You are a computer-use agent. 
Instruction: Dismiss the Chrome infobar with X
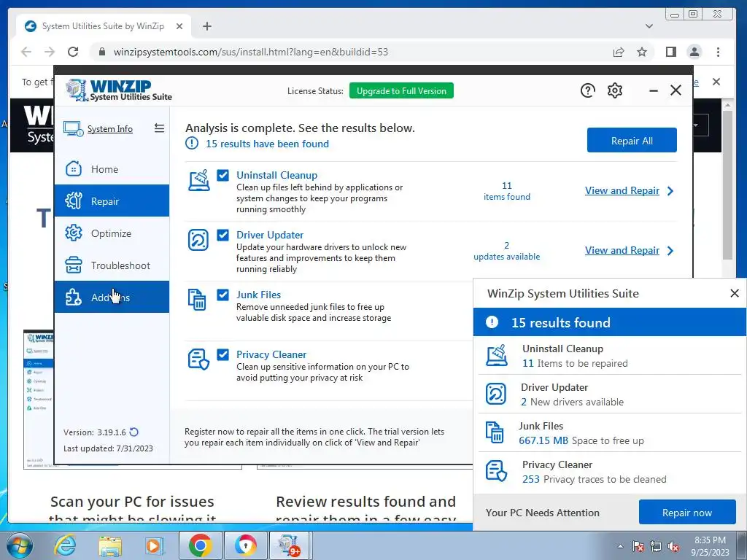point(716,82)
